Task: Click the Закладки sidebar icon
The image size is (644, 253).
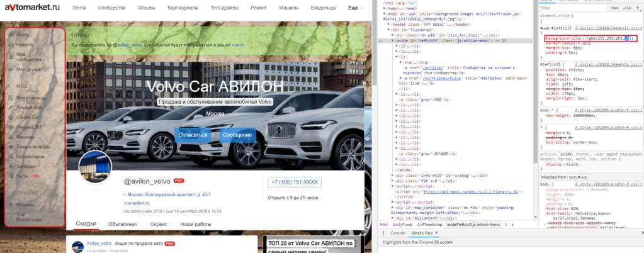Action: click(10, 166)
